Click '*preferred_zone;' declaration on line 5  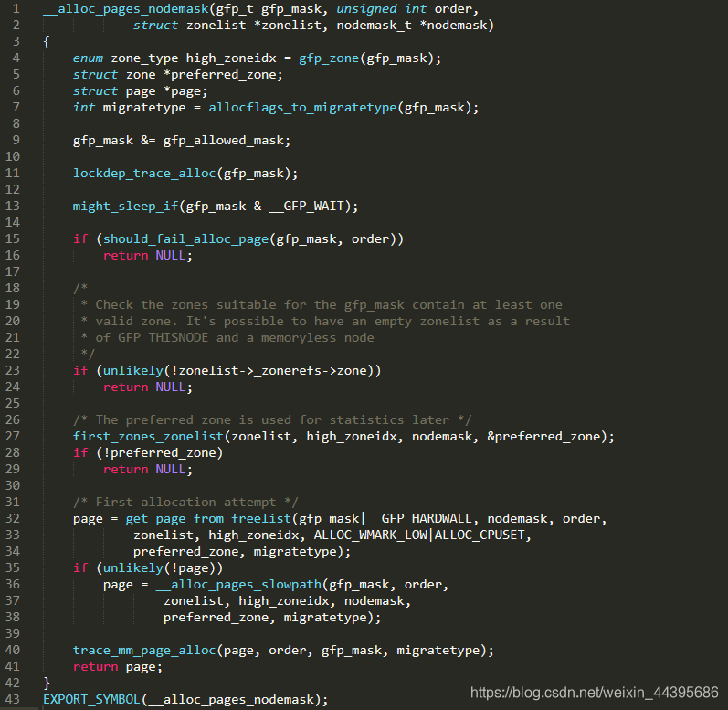pyautogui.click(x=223, y=74)
